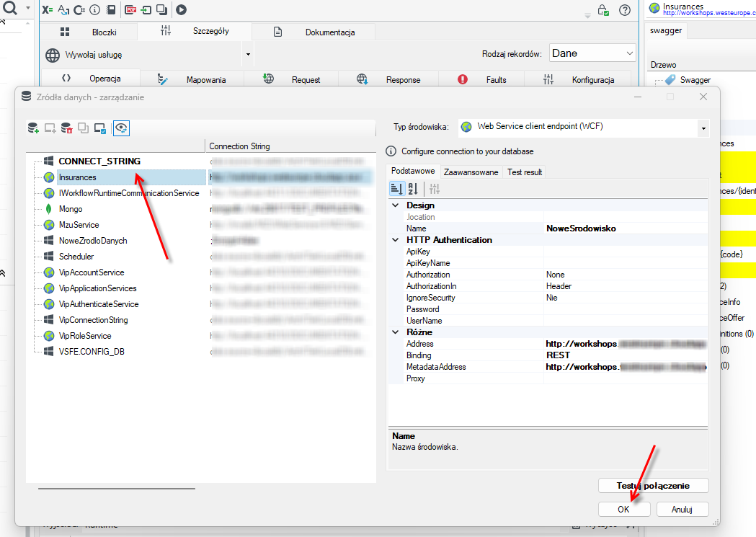Click the variables X= toolbar icon
The height and width of the screenshot is (537, 756).
[x=48, y=9]
